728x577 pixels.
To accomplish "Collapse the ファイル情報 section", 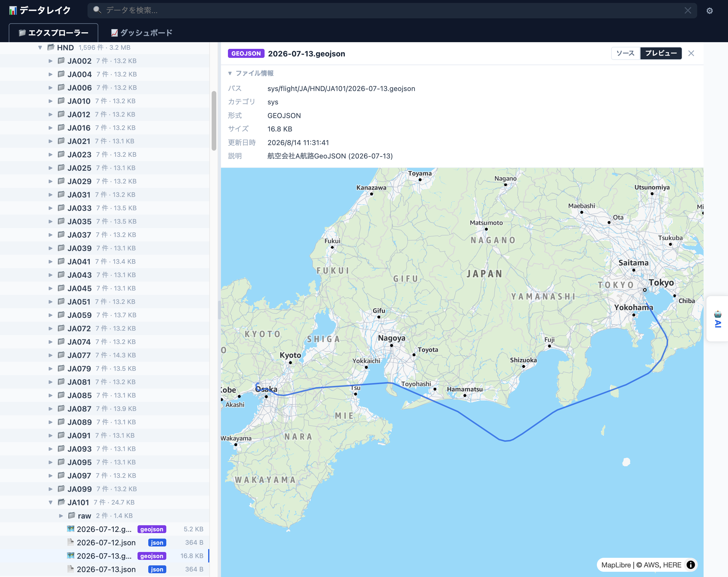I will 251,73.
